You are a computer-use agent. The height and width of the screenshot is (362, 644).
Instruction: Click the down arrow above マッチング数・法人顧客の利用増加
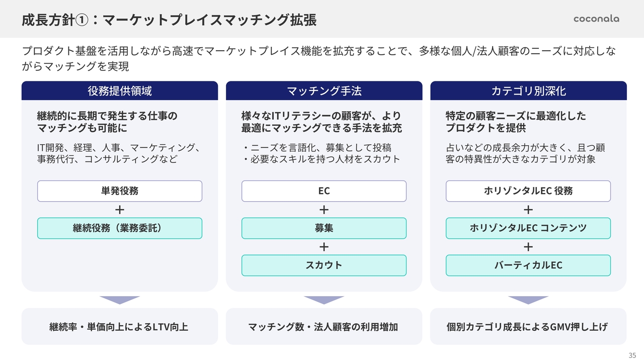click(x=324, y=300)
